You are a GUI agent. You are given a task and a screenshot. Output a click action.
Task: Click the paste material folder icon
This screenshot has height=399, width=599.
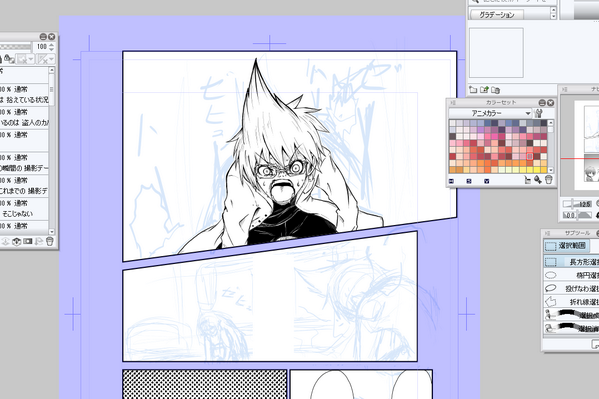point(495,90)
